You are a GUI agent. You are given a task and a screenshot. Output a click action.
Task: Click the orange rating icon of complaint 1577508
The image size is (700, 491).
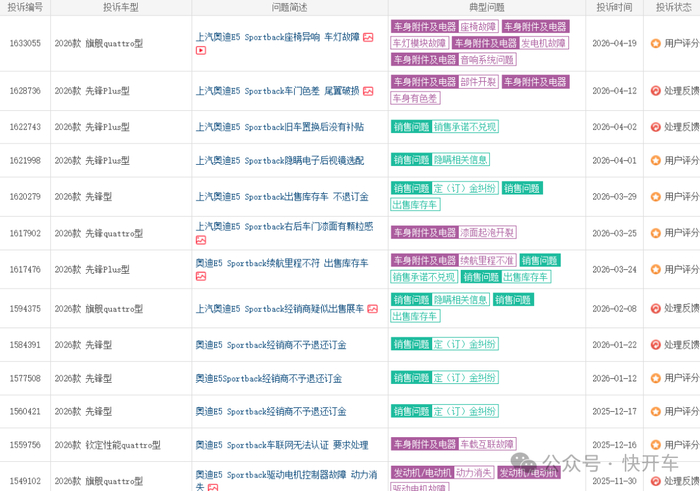coord(655,378)
